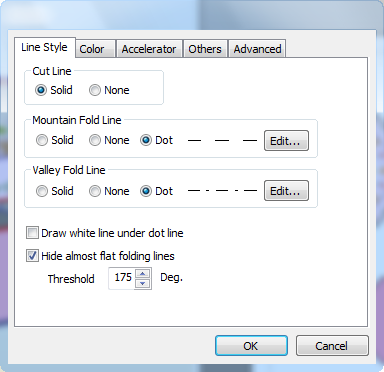Decrease Threshold with the down arrow
This screenshot has width=384, height=372.
[143, 283]
